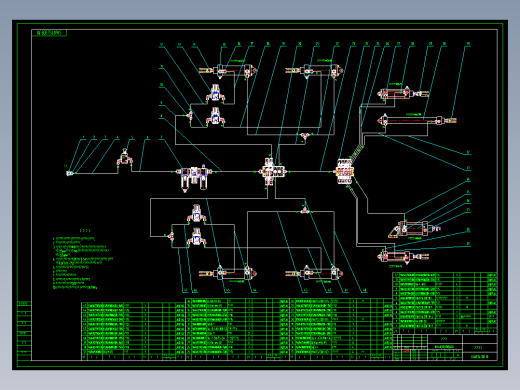The image size is (520, 390).
Task: Select the top-center pneumatic cylinder
Action: click(314, 71)
